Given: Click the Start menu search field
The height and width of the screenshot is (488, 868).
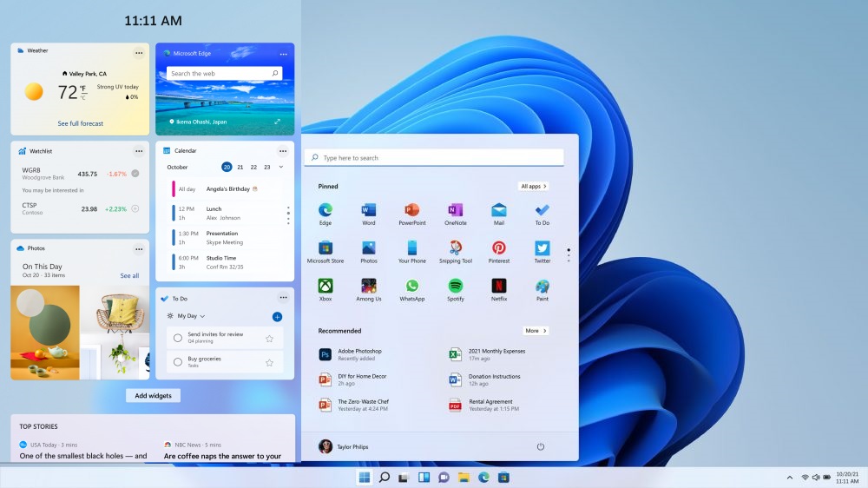Looking at the screenshot, I should pyautogui.click(x=434, y=157).
